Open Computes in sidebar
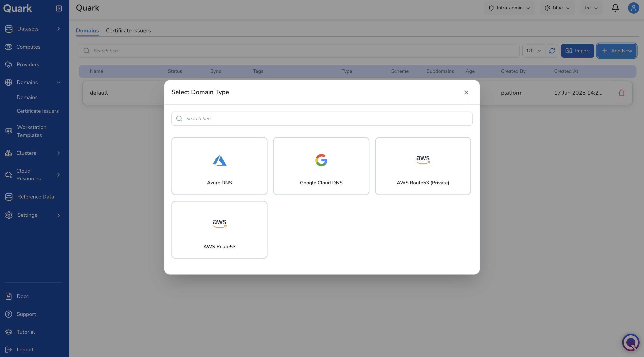The height and width of the screenshot is (357, 644). [x=28, y=47]
